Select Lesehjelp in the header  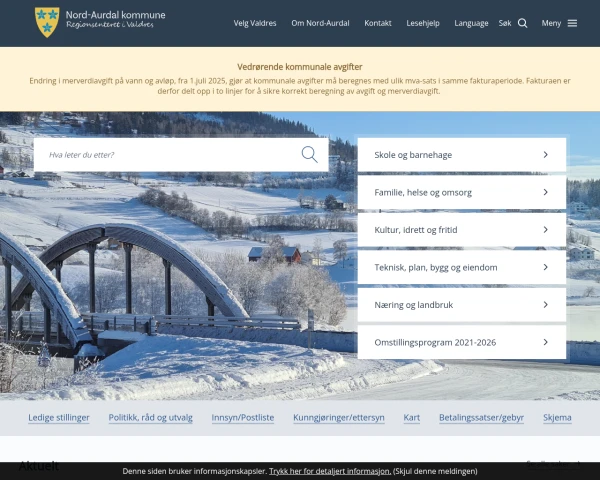(423, 23)
